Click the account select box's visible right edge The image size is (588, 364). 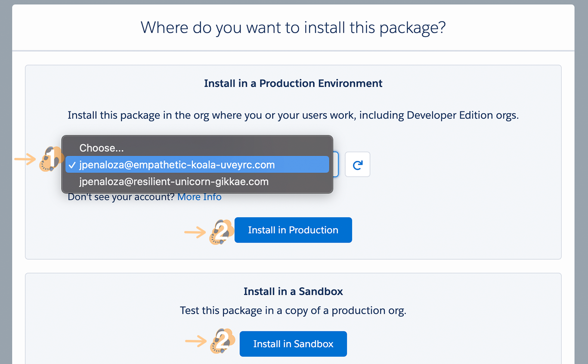[x=336, y=164]
